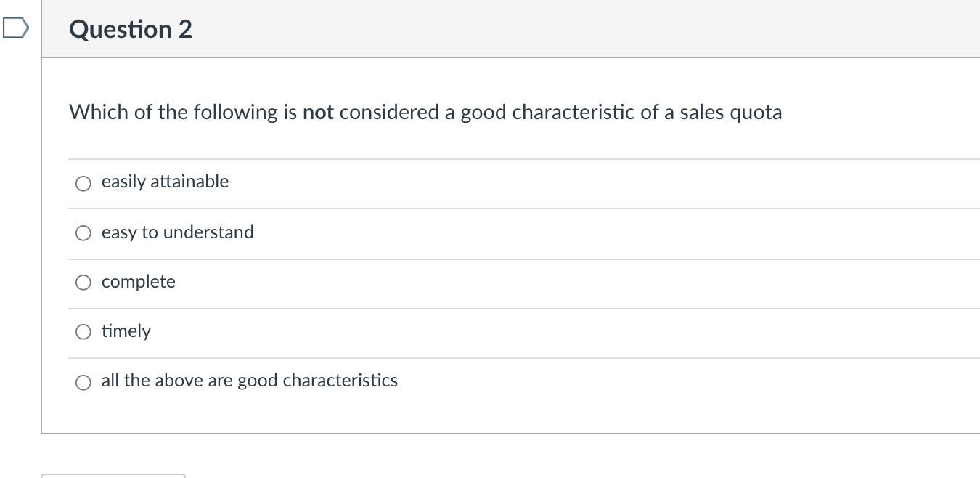Click the words "sales quota" in the prompt
Viewport: 980px width, 478px height.
click(x=730, y=113)
